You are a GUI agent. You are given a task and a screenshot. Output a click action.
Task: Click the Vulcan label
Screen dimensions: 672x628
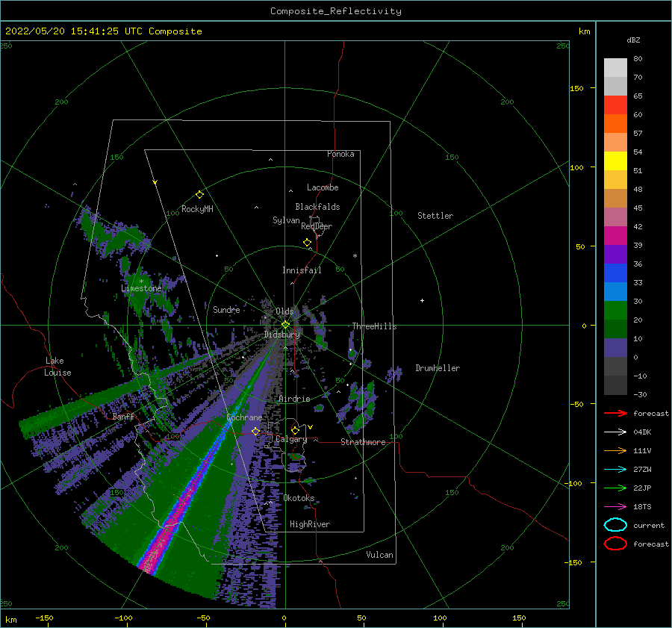point(380,555)
